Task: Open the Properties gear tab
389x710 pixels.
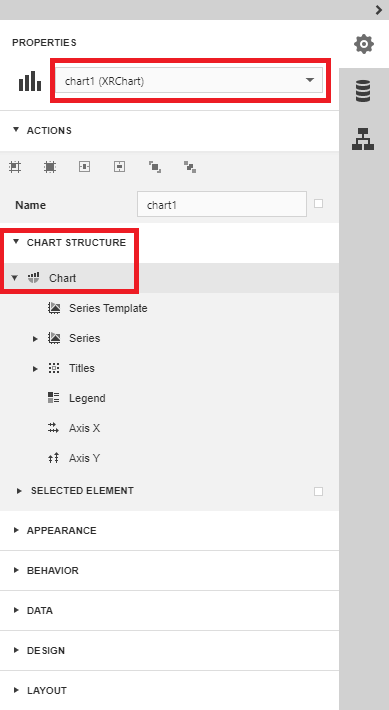Action: click(x=364, y=44)
